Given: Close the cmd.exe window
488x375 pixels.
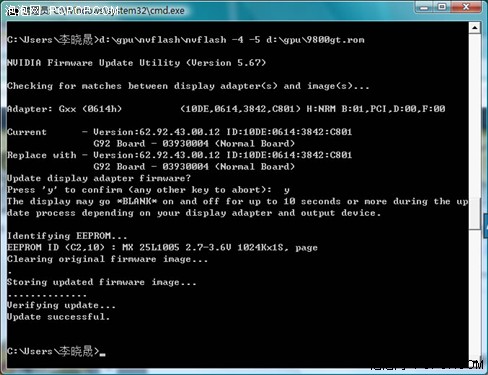Looking at the screenshot, I should click(x=466, y=7).
